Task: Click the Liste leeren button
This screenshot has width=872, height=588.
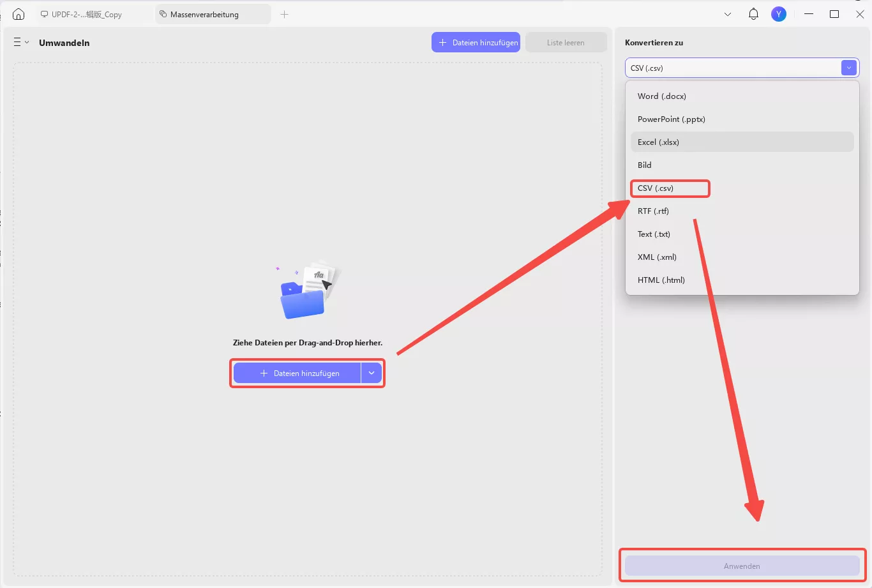Action: (x=566, y=42)
